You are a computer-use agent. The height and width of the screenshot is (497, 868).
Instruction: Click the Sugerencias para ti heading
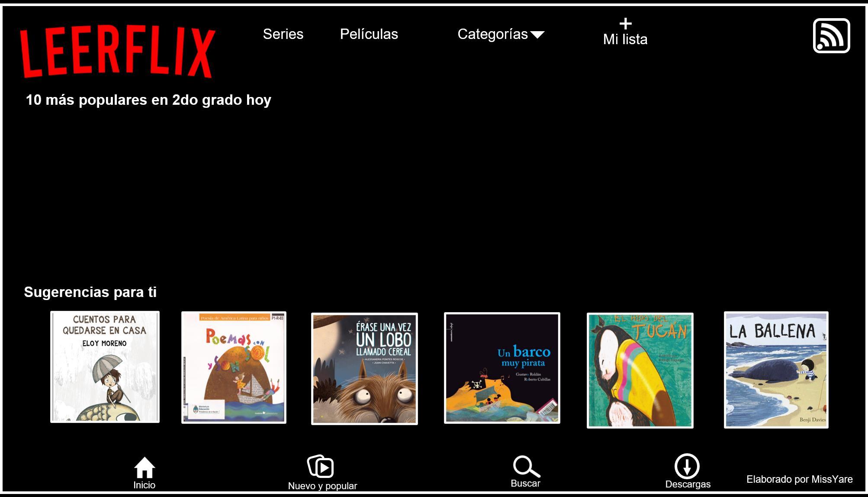pos(90,292)
